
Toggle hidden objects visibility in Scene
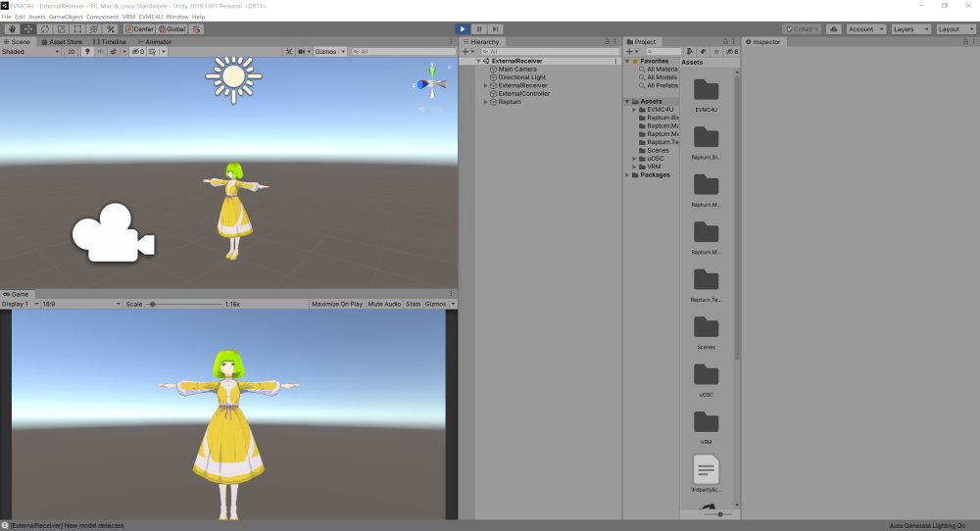[x=138, y=51]
